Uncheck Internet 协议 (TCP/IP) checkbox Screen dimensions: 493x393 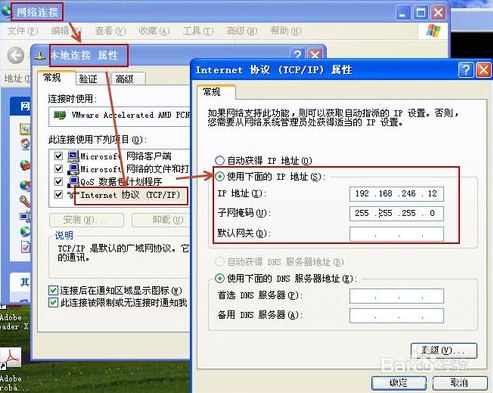[59, 194]
